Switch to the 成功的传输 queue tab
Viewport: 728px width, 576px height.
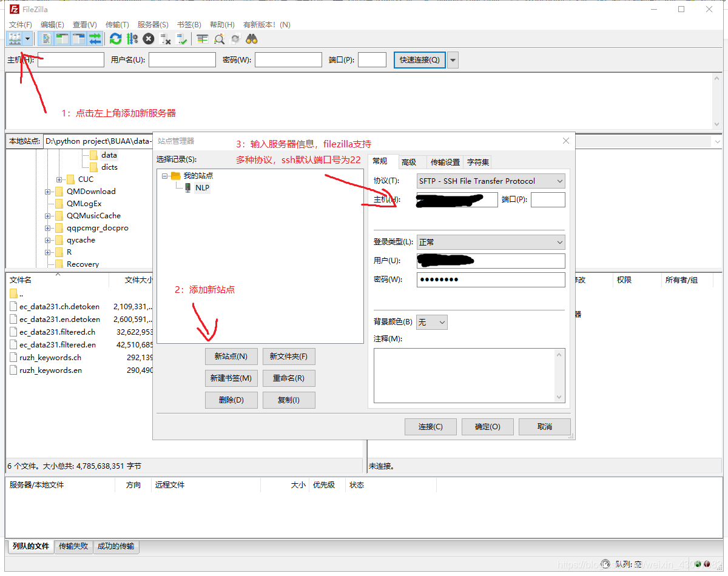116,546
